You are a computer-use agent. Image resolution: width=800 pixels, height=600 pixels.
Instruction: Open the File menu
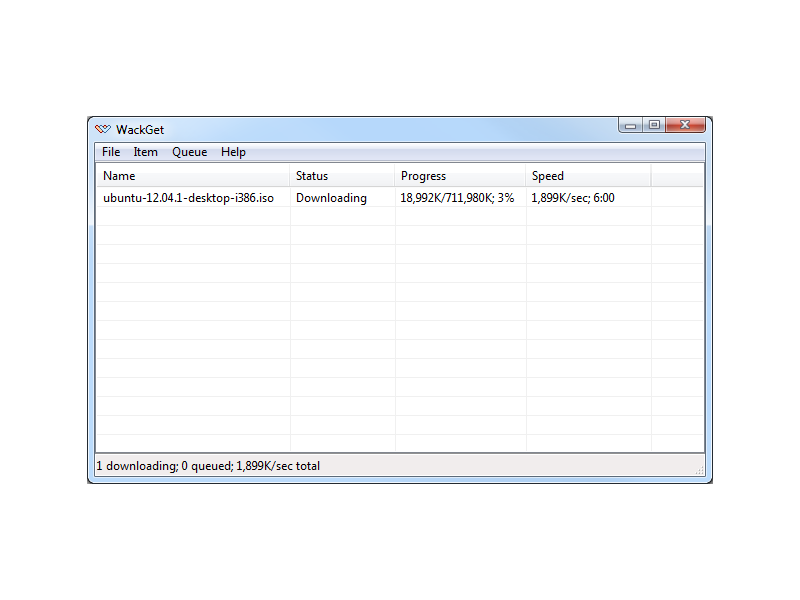(x=111, y=152)
